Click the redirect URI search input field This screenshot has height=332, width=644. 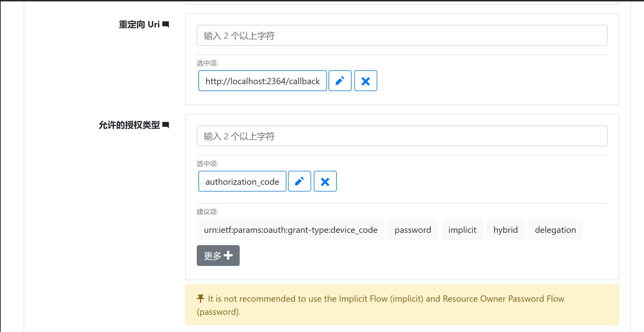click(x=402, y=35)
